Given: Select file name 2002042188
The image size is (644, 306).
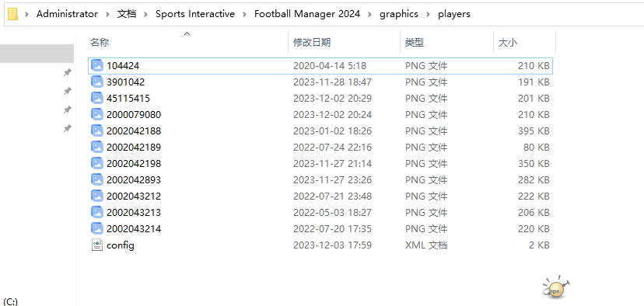Looking at the screenshot, I should 134,131.
